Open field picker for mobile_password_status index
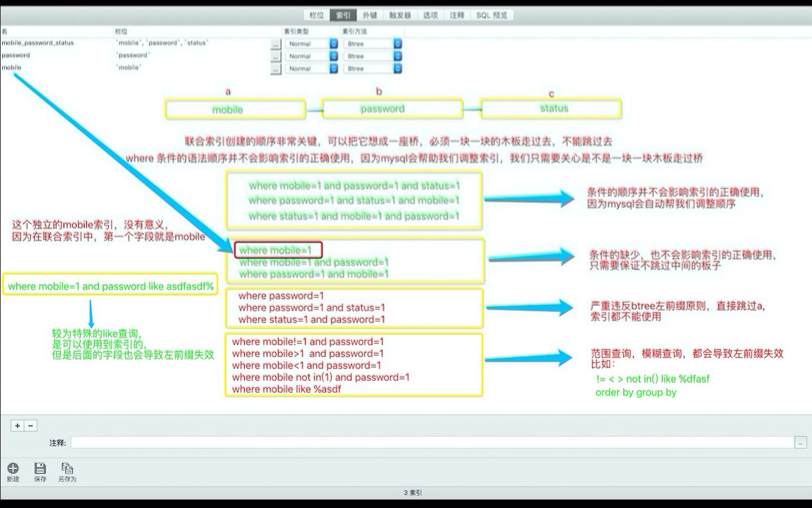The height and width of the screenshot is (508, 812). pos(275,44)
